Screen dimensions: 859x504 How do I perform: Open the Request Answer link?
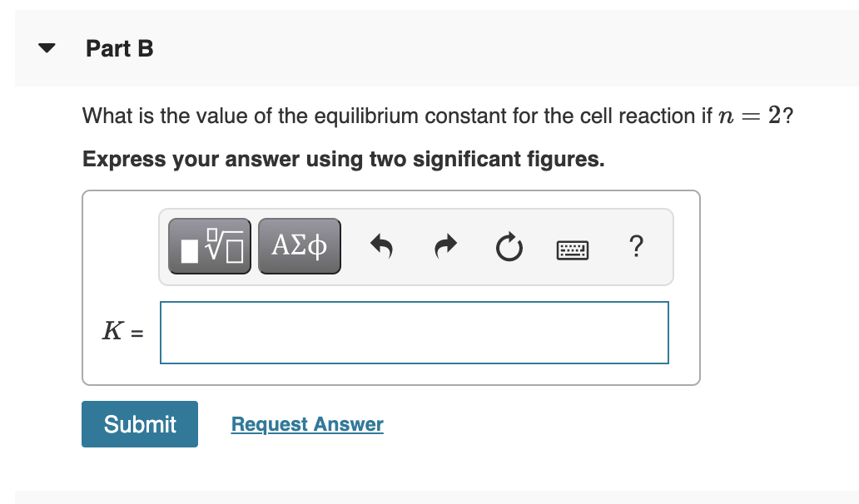[x=306, y=424]
